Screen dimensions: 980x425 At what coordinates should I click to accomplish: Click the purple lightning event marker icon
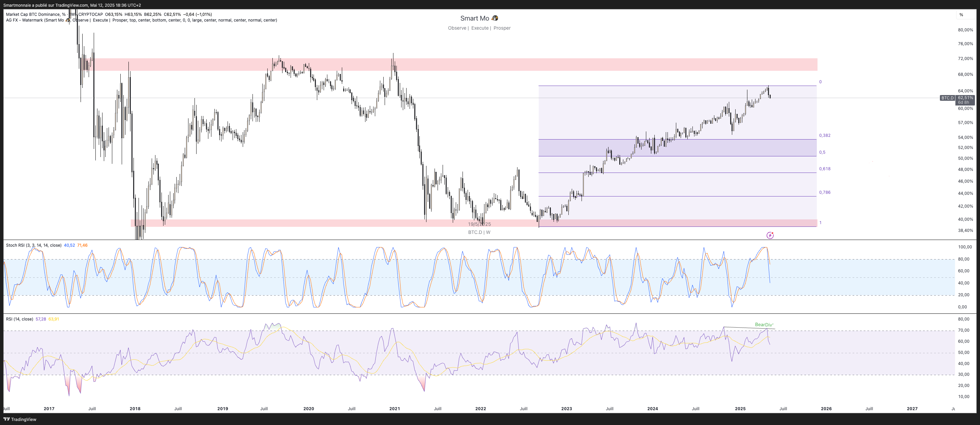click(x=770, y=235)
